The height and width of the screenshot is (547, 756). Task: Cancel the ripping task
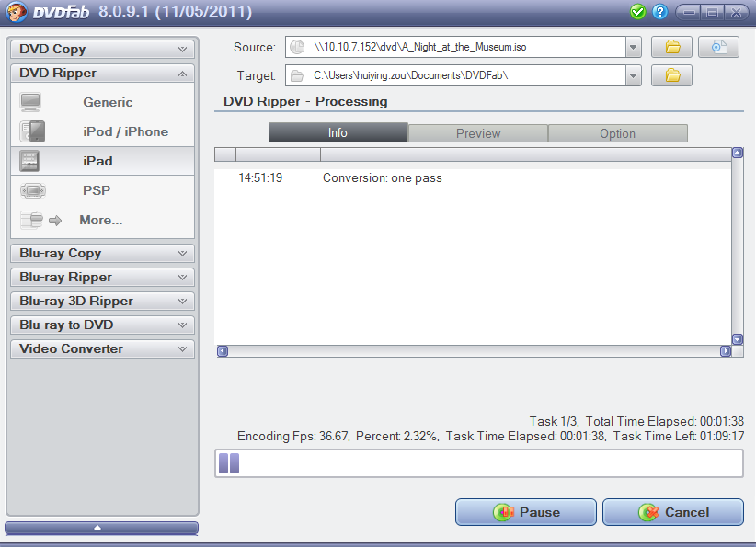(x=673, y=512)
